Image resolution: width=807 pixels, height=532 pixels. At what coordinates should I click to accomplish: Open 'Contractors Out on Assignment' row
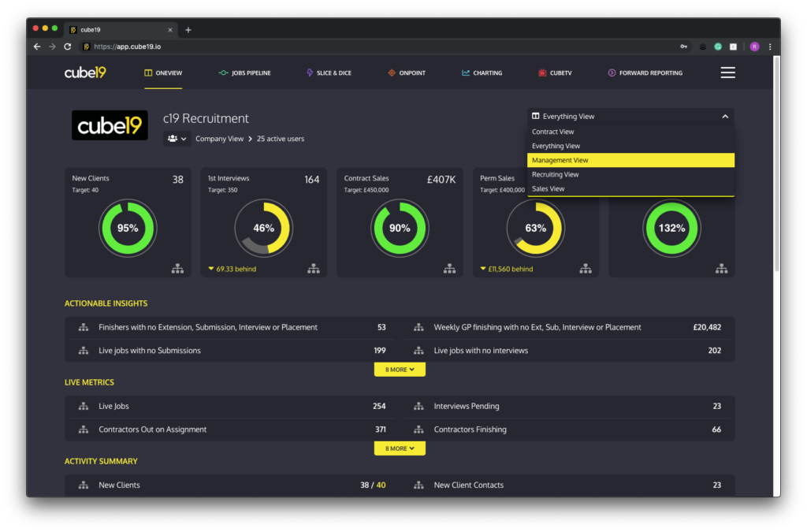click(x=232, y=430)
